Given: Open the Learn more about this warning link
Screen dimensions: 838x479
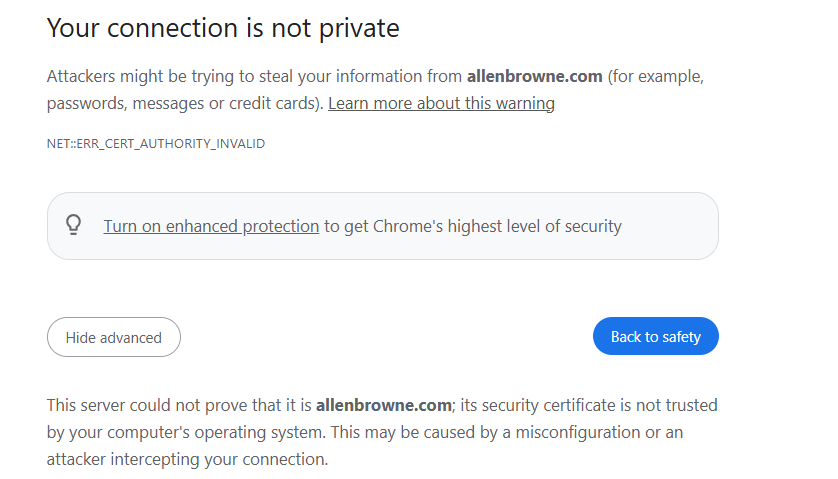Looking at the screenshot, I should tap(441, 103).
